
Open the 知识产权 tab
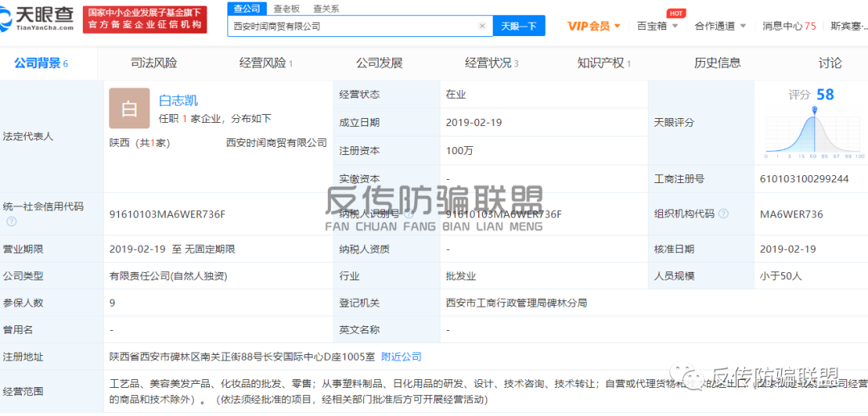(x=604, y=63)
